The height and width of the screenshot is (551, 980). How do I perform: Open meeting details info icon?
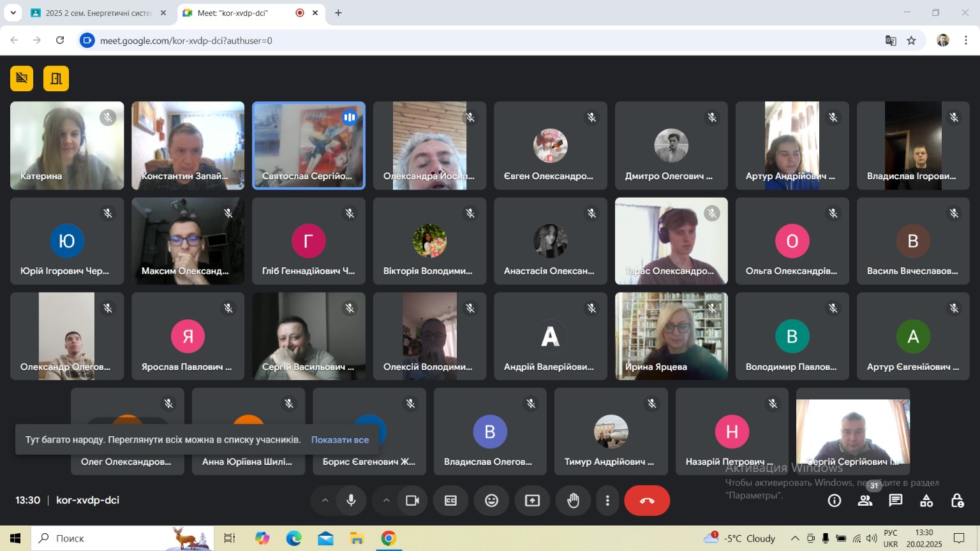coord(835,501)
